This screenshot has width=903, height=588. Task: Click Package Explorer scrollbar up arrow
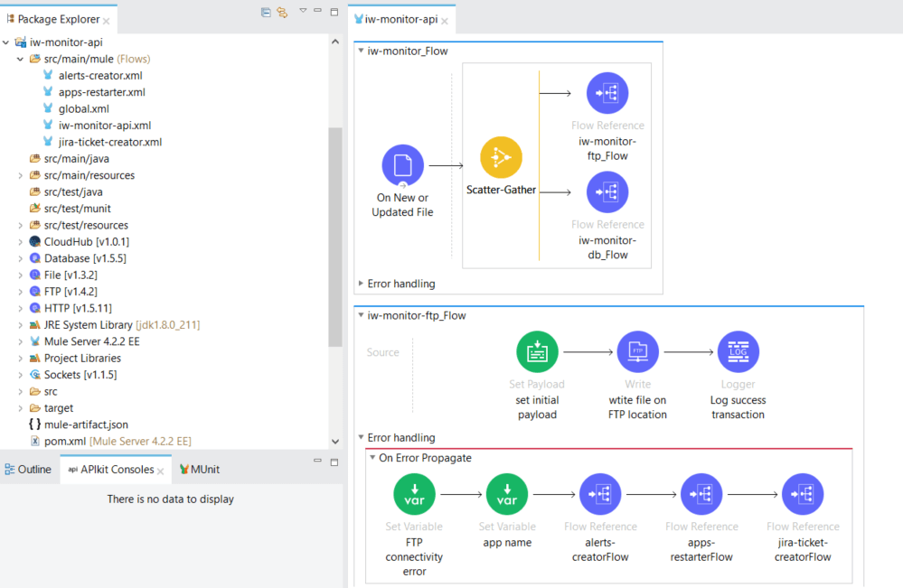[335, 42]
